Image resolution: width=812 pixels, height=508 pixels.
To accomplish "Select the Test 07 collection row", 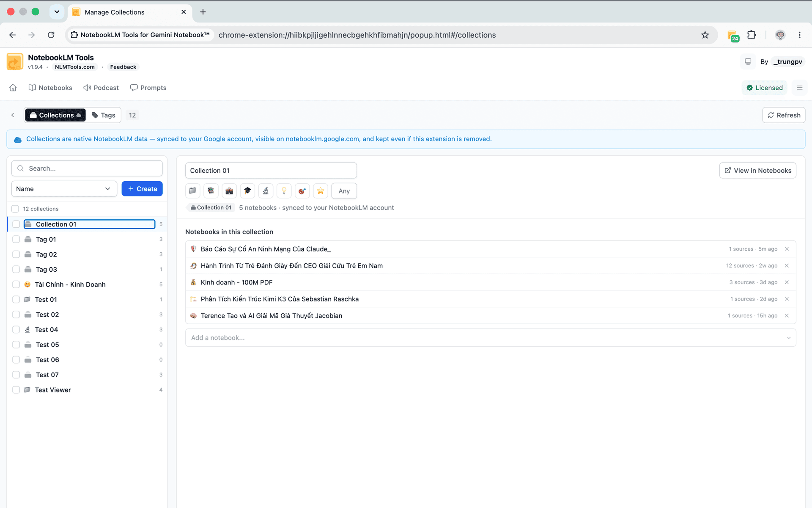I will click(x=87, y=375).
